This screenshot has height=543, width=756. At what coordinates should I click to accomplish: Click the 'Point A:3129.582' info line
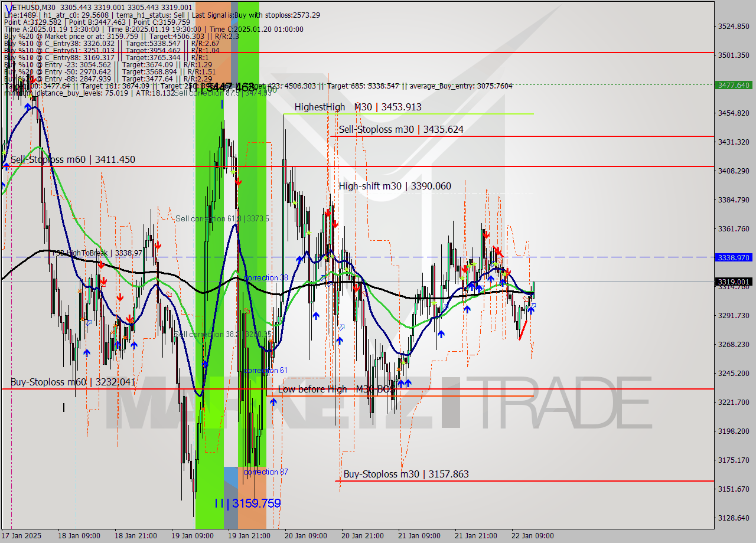coord(97,22)
